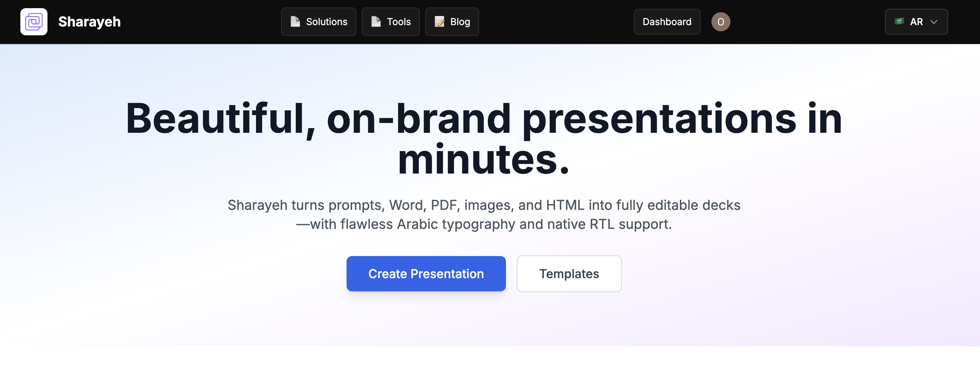
Task: Open the user avatar marked "O"
Action: 721,22
